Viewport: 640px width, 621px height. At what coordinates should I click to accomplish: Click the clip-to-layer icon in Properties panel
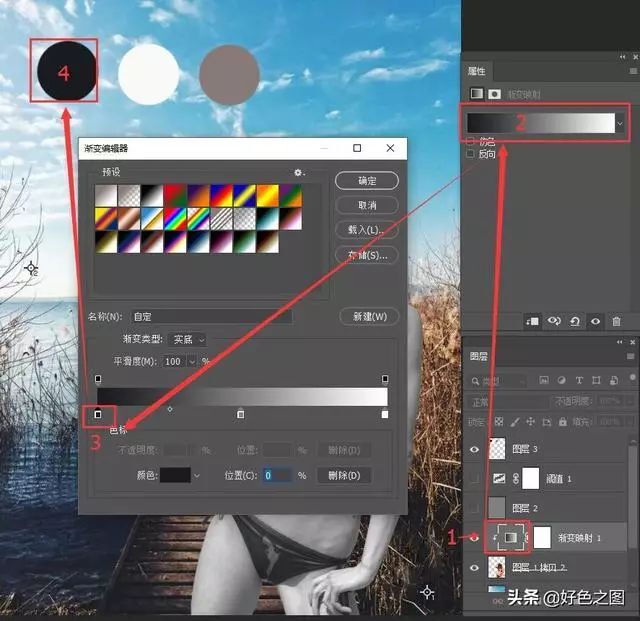(533, 321)
